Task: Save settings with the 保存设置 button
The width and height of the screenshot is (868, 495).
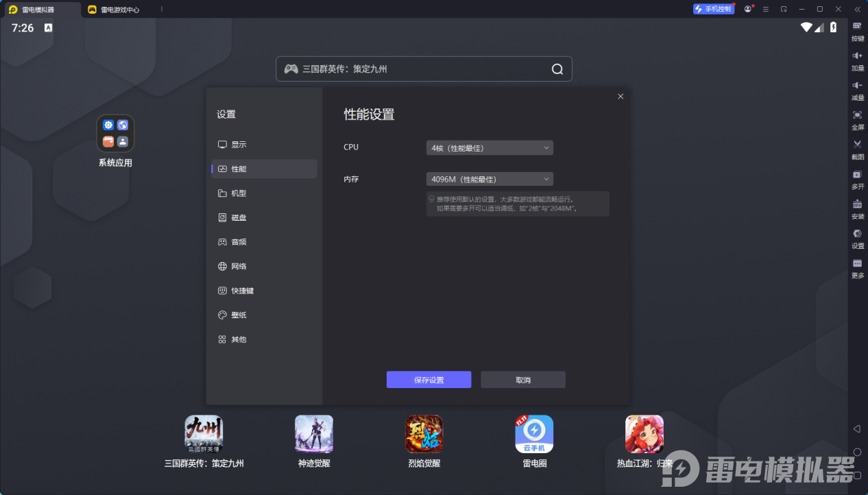Action: coord(429,379)
